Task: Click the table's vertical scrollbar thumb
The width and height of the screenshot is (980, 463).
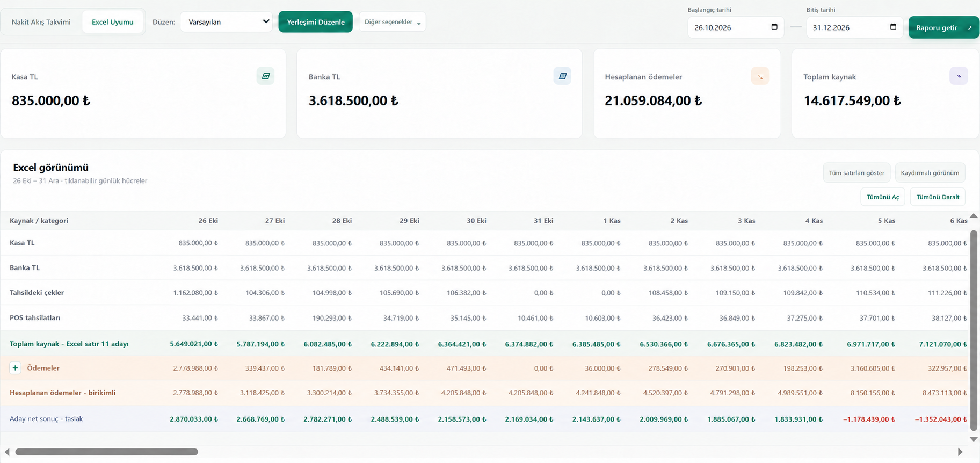Action: point(974,330)
